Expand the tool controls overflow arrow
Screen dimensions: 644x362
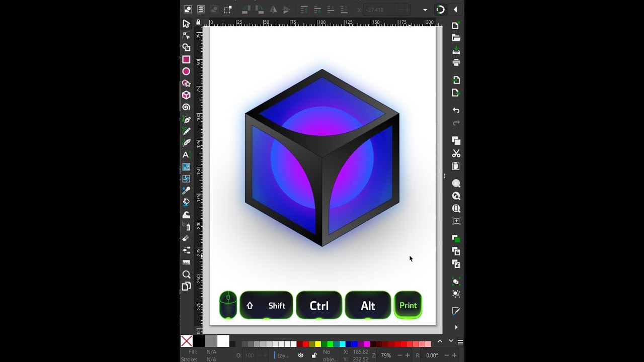425,10
